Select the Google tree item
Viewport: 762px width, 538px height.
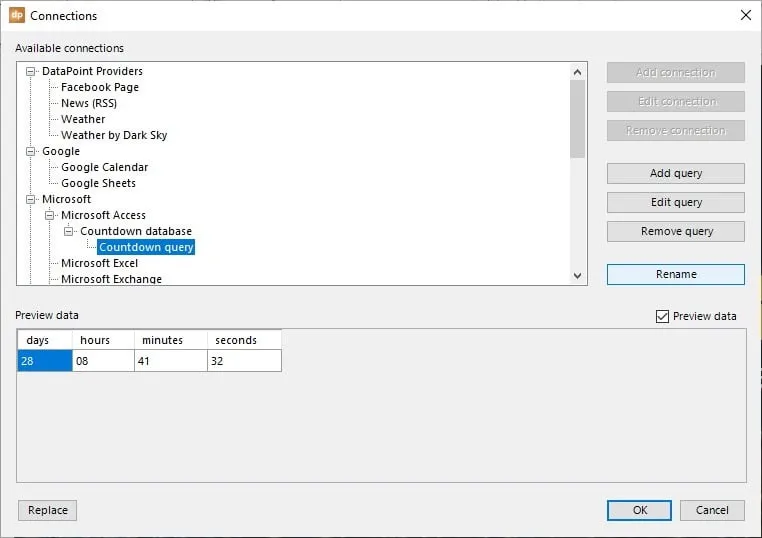61,151
